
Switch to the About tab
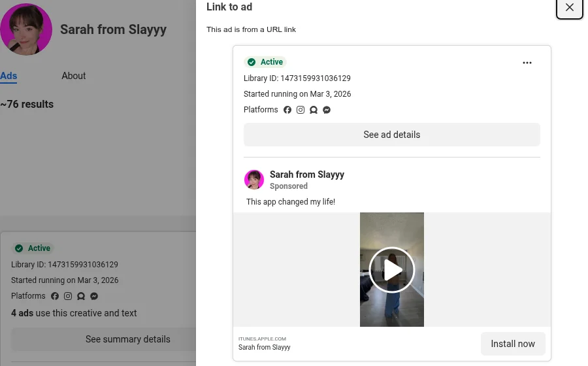coord(73,76)
